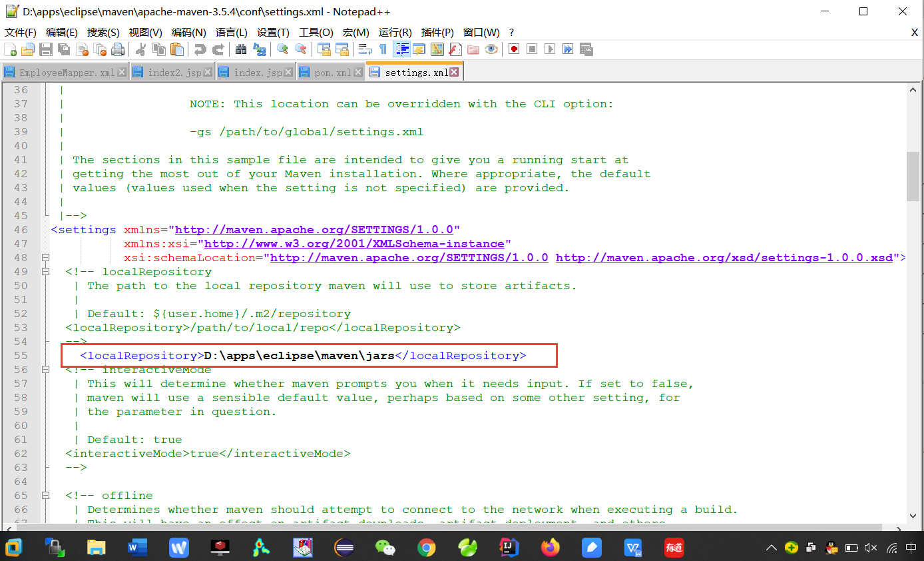
Task: Click the Save All toolbar icon
Action: click(64, 49)
